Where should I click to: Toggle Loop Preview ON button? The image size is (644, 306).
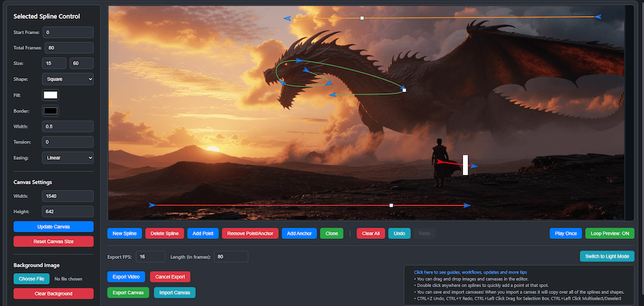pos(610,234)
